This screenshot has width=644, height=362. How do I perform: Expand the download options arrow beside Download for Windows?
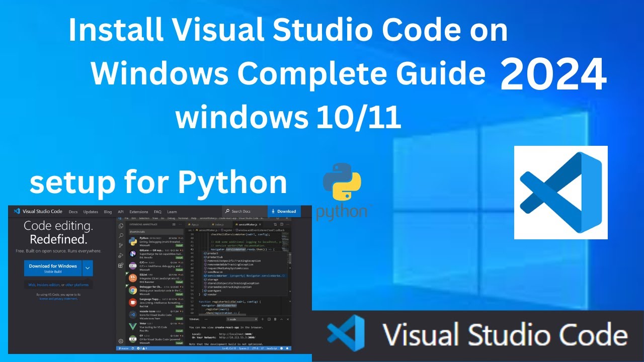click(88, 268)
